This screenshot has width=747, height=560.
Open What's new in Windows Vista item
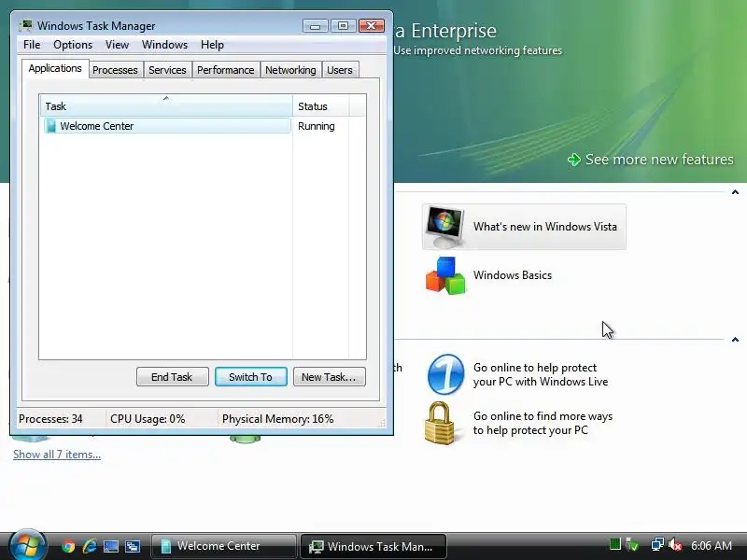pos(524,227)
